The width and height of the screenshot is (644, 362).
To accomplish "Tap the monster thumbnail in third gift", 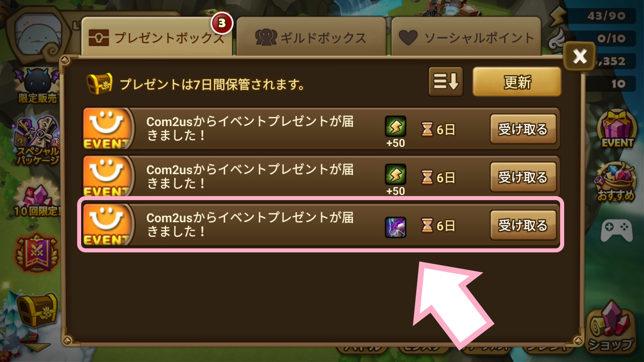I will 395,227.
